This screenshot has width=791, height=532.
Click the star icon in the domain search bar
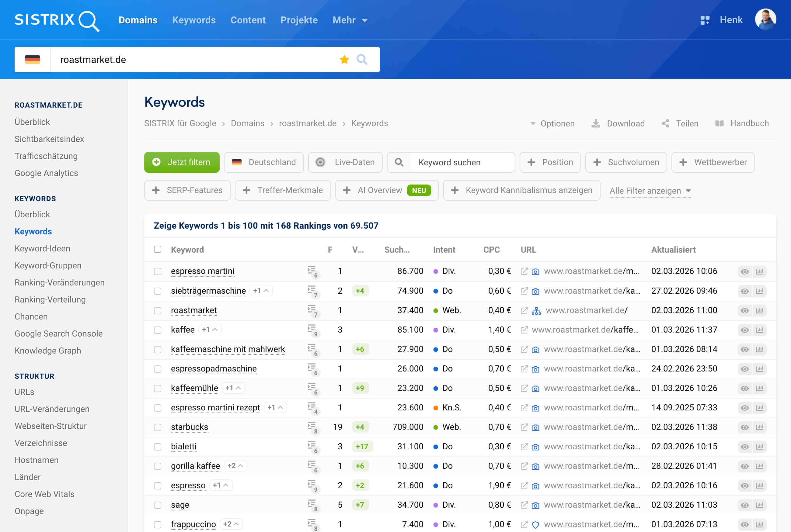point(344,59)
